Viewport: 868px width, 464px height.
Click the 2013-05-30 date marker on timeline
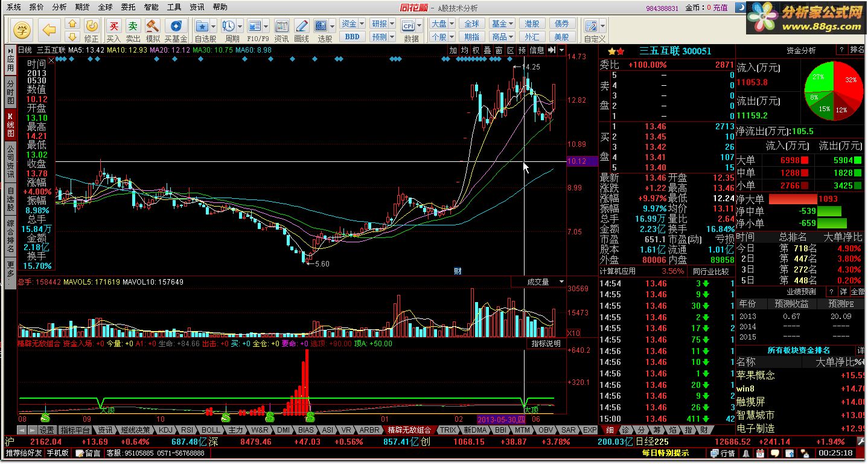tap(501, 419)
